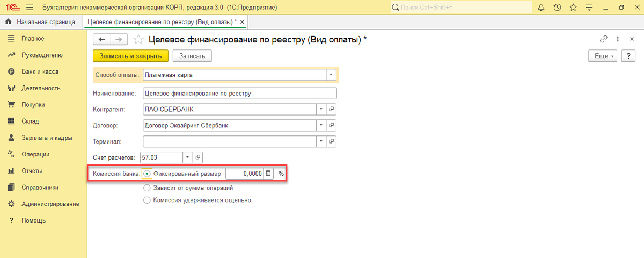Click the Руководителю chart-arrow icon
Screen dimensions: 644x258
point(11,55)
